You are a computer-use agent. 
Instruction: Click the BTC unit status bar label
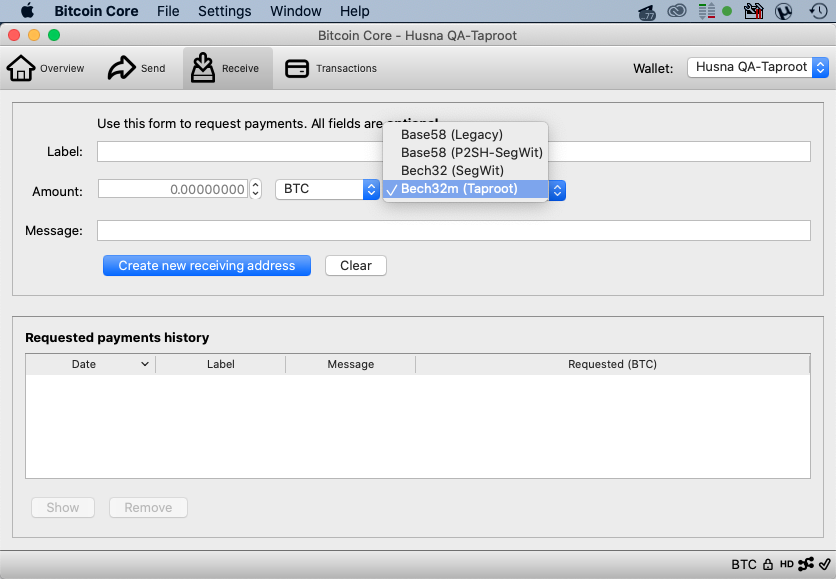744,564
